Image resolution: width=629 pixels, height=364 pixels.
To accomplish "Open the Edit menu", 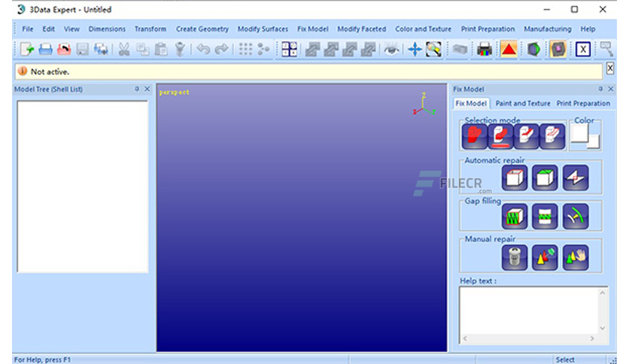I will click(49, 29).
